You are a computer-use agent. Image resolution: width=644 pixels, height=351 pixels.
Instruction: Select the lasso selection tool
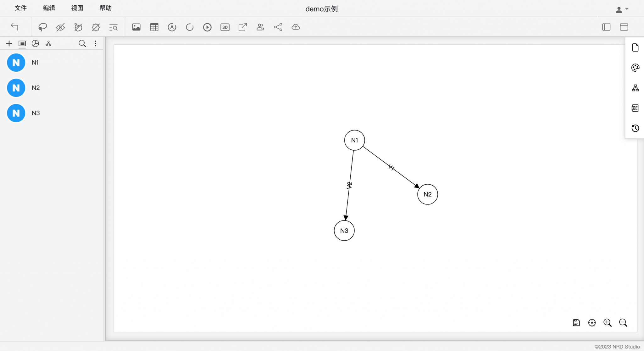pyautogui.click(x=42, y=27)
